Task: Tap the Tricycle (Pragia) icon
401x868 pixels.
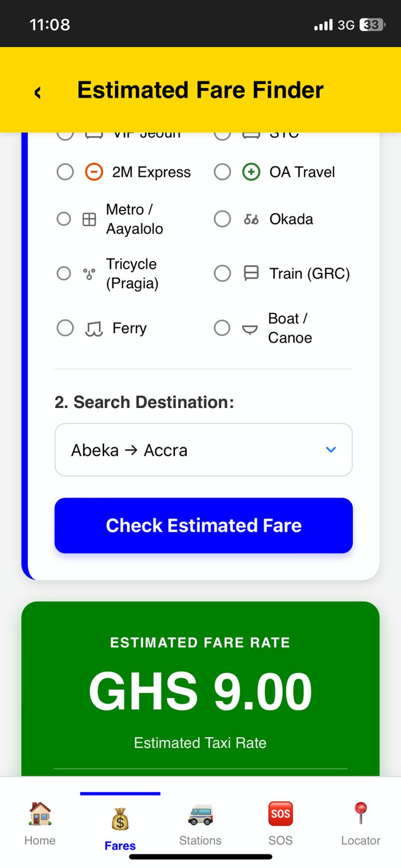Action: [x=89, y=274]
